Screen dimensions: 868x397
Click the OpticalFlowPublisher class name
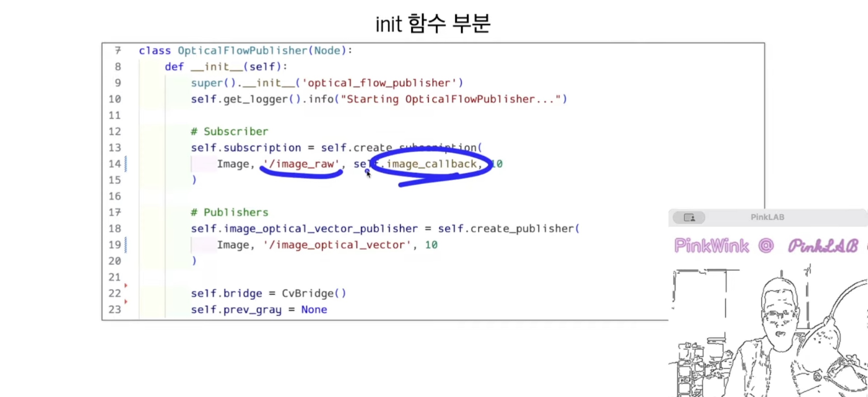click(243, 50)
